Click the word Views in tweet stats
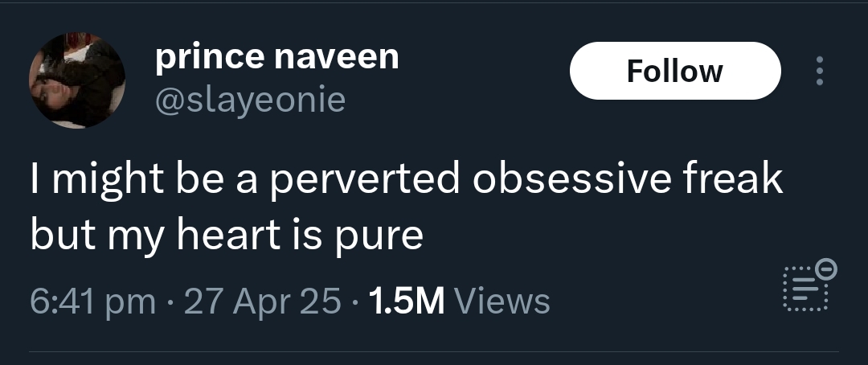Viewport: 868px width, 365px height. [502, 301]
